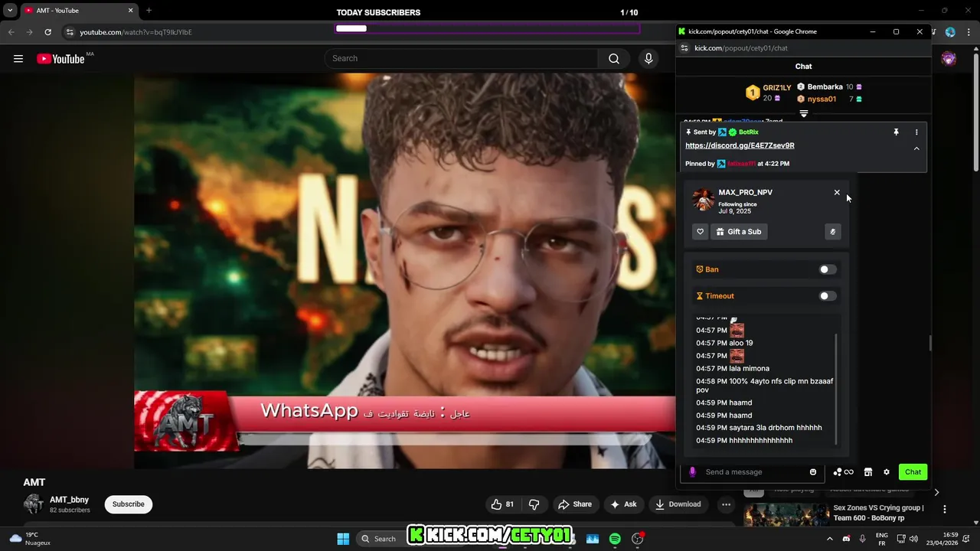Open Kick chat settings gear
This screenshot has height=551, width=980.
click(887, 472)
